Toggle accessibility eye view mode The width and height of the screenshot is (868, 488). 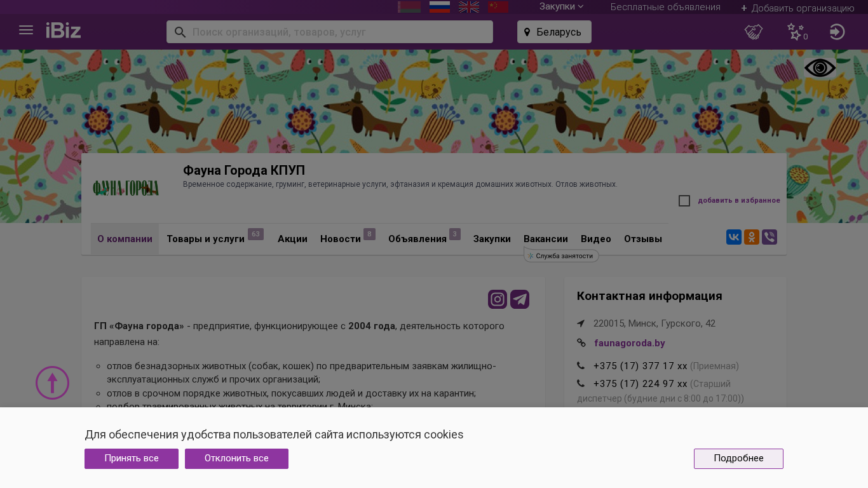(820, 68)
